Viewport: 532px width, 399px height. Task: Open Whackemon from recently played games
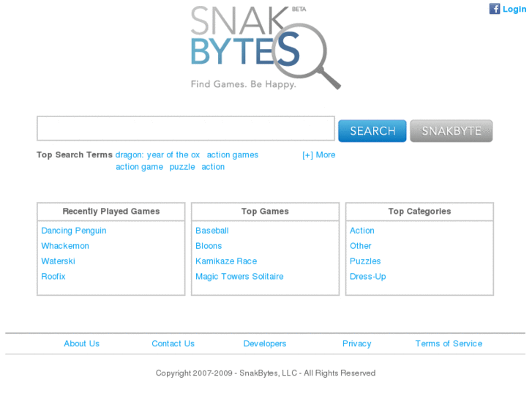65,246
